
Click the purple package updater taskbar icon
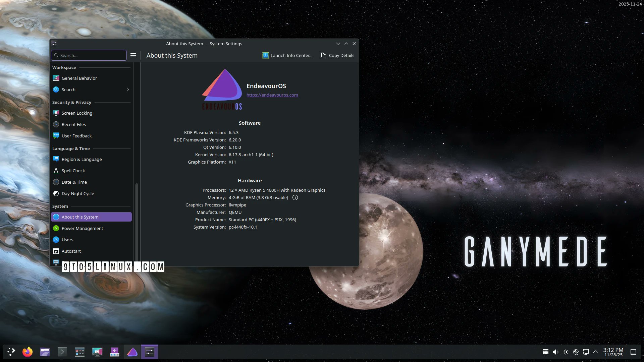coord(114,352)
